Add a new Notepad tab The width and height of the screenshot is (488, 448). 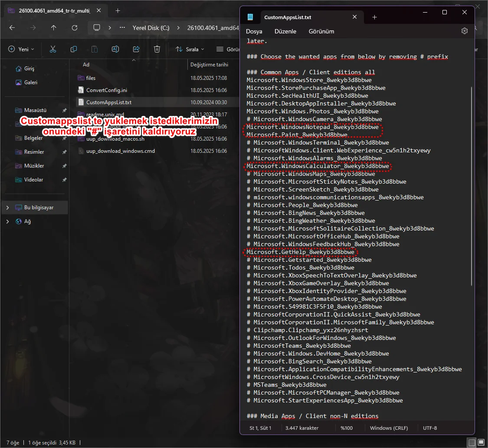tap(375, 17)
